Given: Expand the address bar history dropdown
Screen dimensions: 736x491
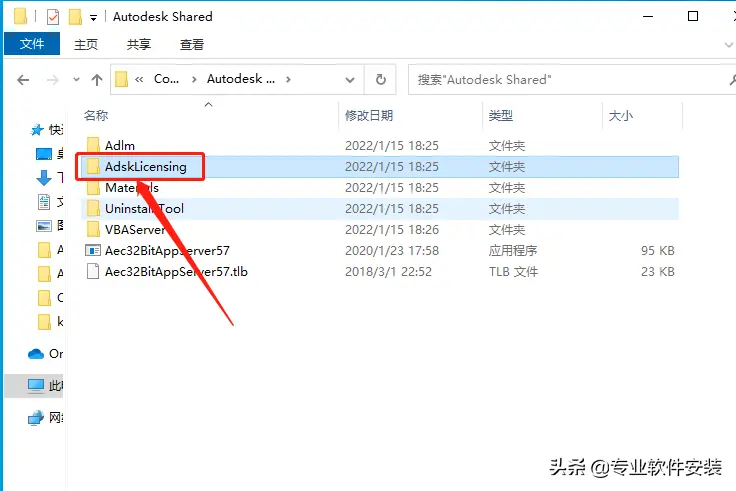Looking at the screenshot, I should tap(350, 80).
